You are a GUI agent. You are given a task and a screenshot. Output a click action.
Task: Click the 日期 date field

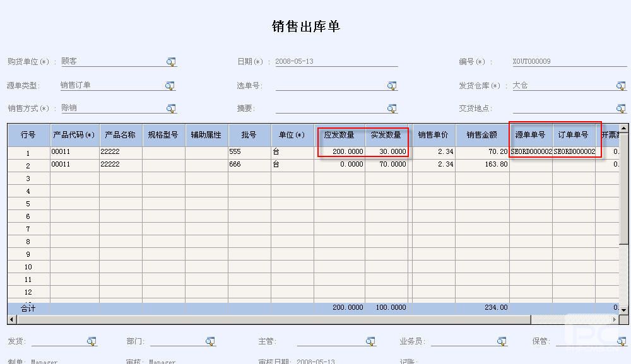336,62
